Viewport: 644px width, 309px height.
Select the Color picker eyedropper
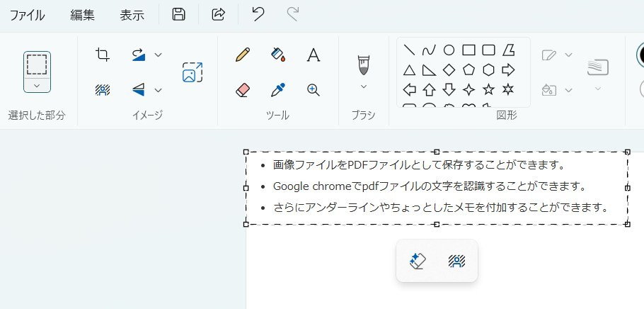coord(278,90)
